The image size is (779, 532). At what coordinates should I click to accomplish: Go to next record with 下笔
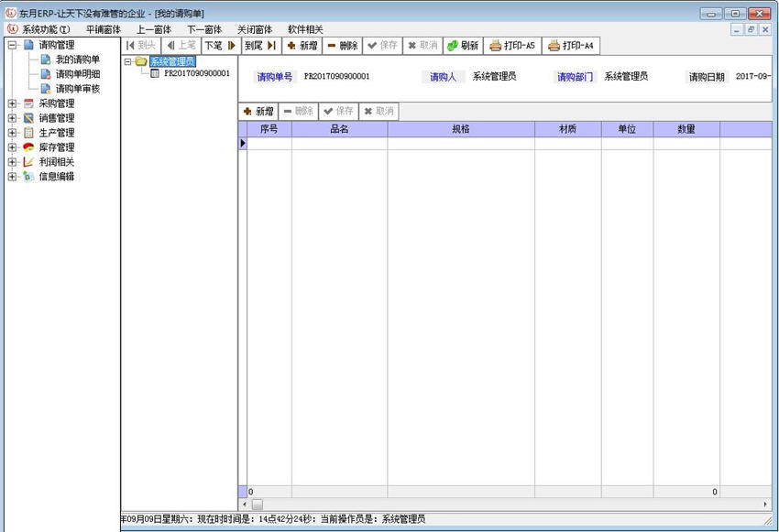coord(221,46)
